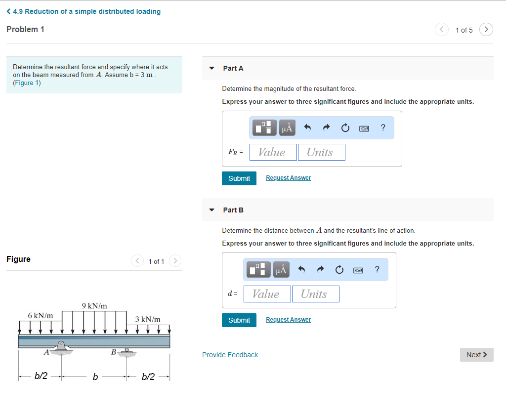
Task: Open the Greek letters and symbols menu in Part A
Action: 286,127
